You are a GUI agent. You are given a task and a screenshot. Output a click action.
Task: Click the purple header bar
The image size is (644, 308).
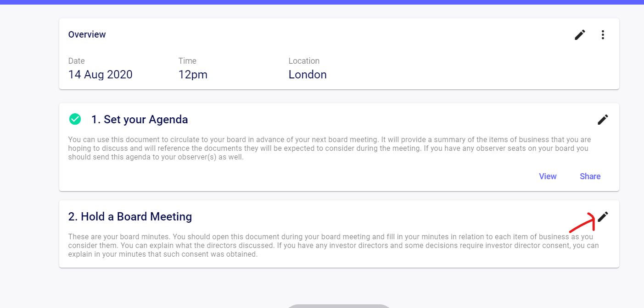322,2
